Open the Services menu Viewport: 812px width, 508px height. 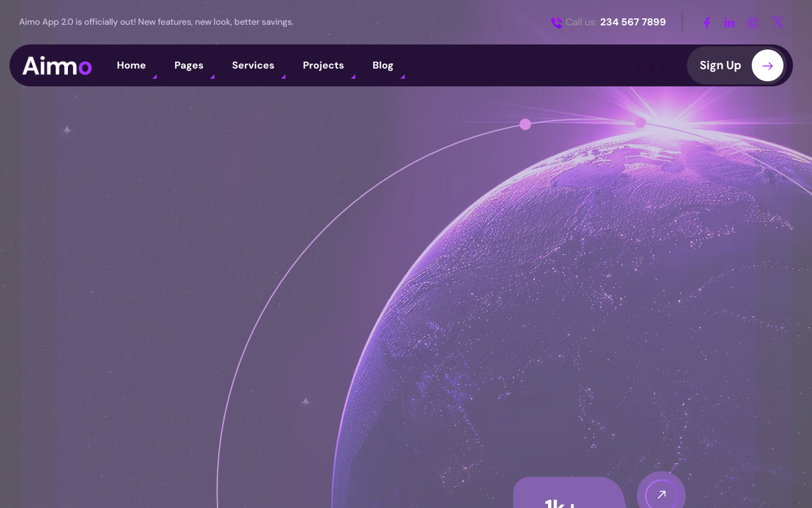click(x=253, y=65)
